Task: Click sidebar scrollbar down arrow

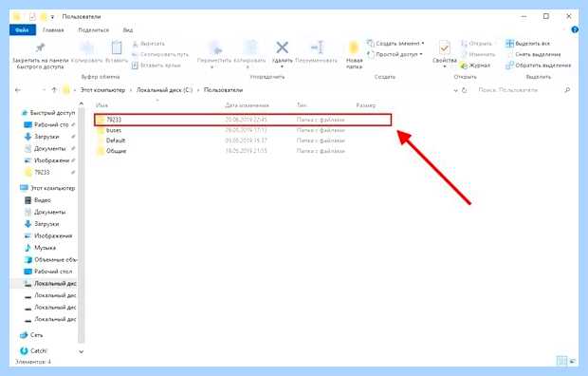Action: tap(82, 352)
